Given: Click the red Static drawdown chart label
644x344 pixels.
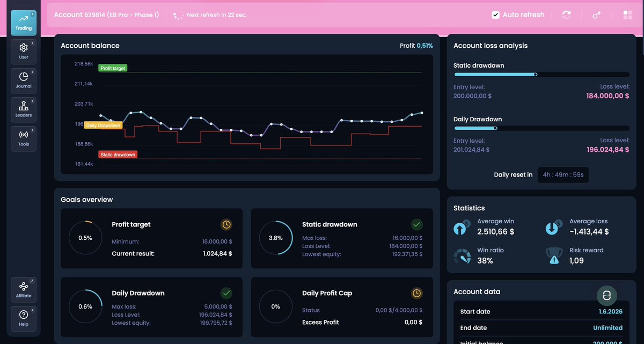Looking at the screenshot, I should pyautogui.click(x=118, y=155).
